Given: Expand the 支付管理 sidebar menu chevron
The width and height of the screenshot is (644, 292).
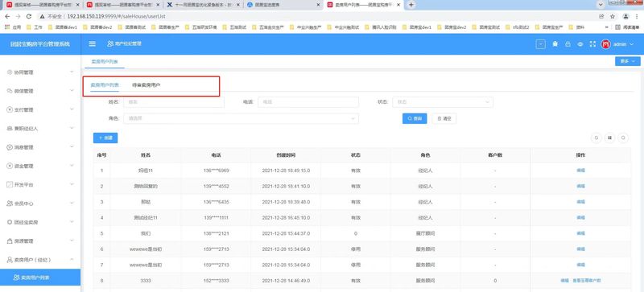Looking at the screenshot, I should tap(72, 109).
